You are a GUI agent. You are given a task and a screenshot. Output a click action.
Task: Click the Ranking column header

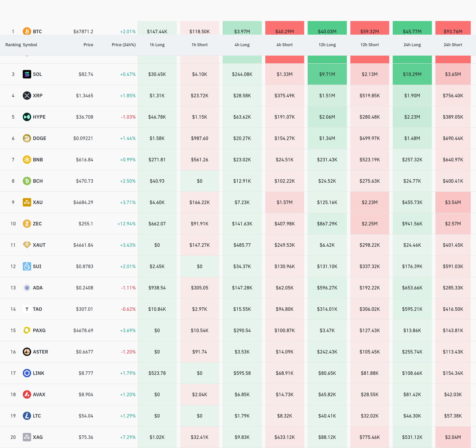[x=13, y=45]
